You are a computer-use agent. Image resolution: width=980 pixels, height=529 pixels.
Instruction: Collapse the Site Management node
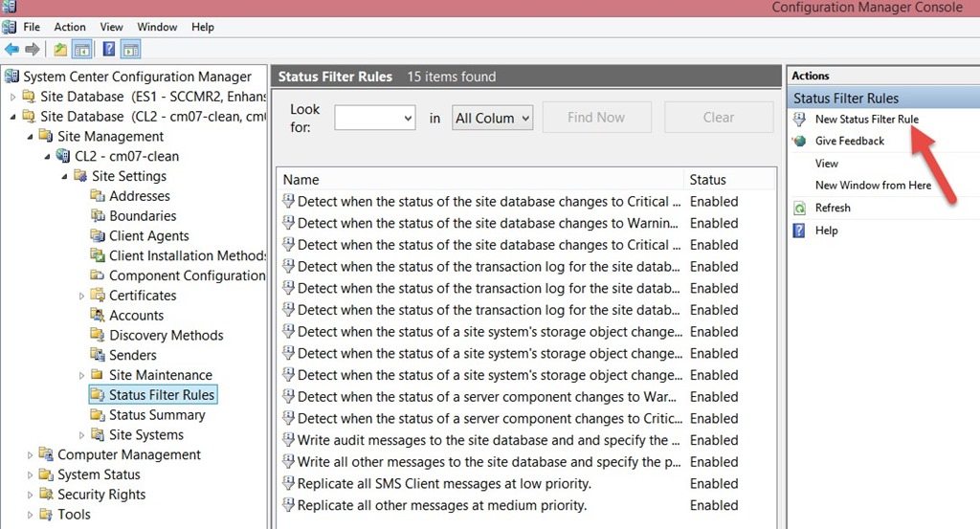coord(30,137)
